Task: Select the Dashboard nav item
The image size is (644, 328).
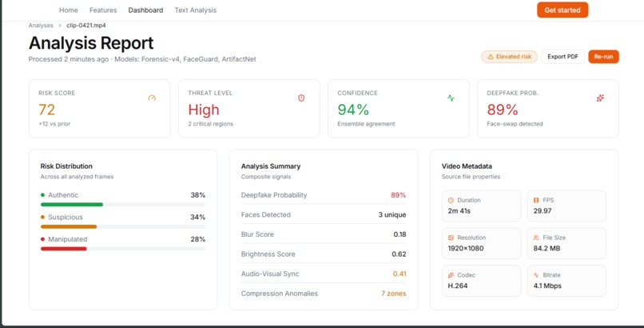Action: click(x=145, y=10)
